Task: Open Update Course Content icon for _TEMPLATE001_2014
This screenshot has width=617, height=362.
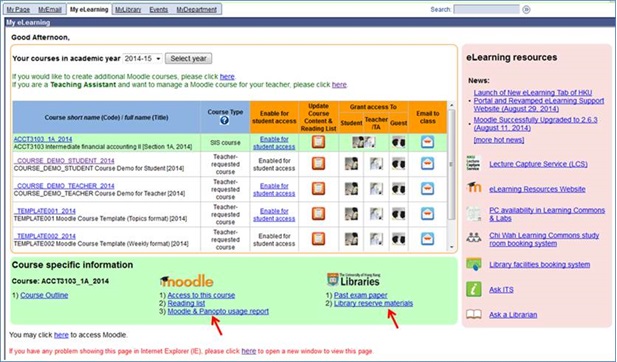Action: pos(318,214)
